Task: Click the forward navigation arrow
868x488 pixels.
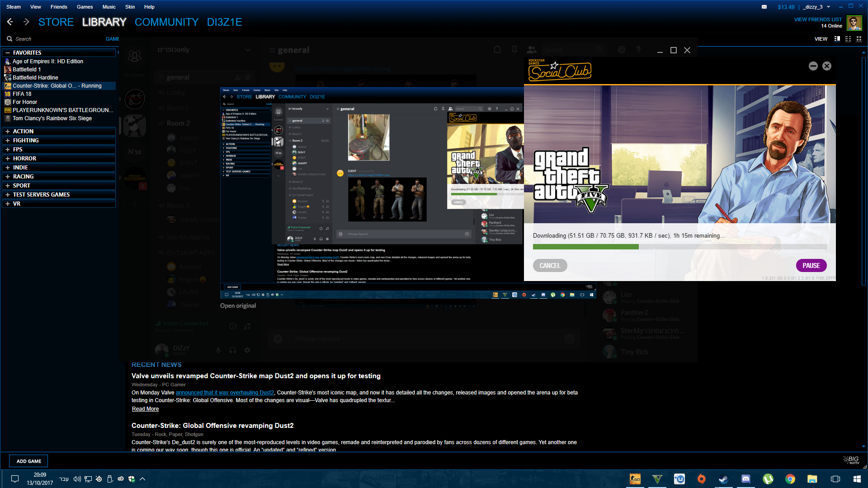Action: (26, 22)
